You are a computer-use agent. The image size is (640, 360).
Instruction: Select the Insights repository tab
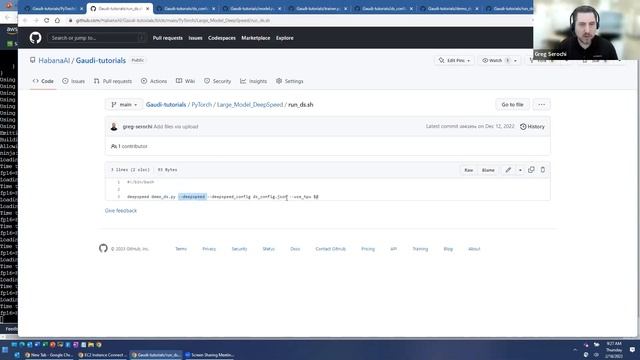[253, 81]
